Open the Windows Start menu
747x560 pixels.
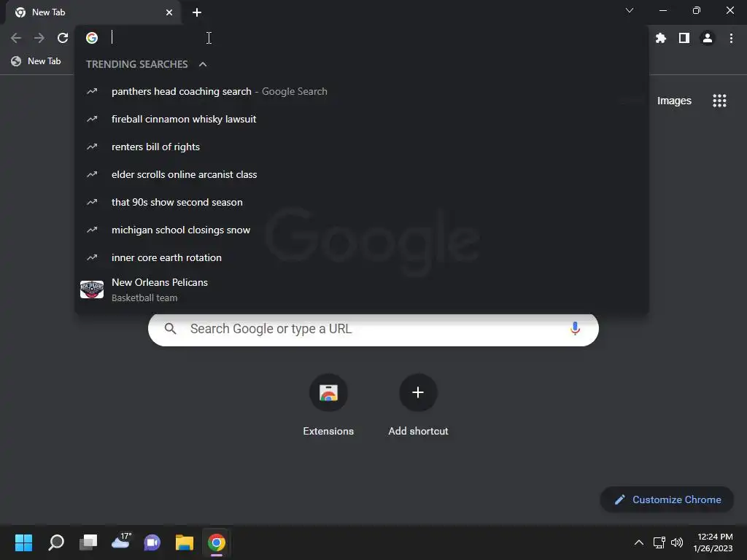coord(23,542)
